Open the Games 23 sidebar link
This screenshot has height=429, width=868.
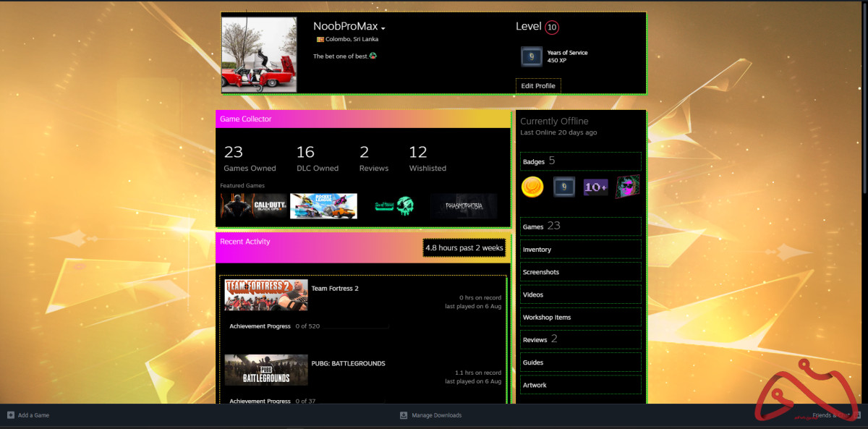pos(581,226)
